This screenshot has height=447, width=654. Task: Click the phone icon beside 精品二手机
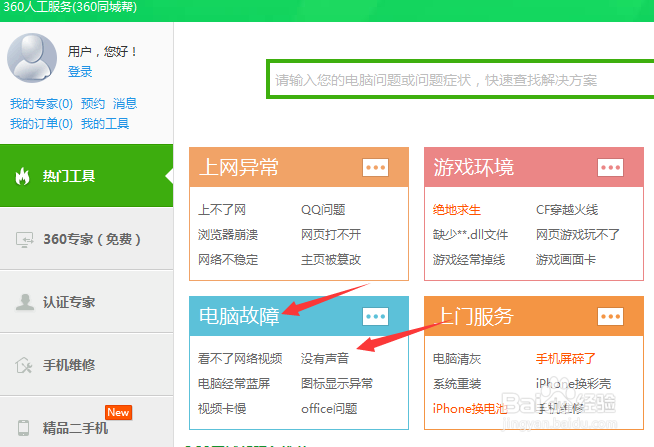click(23, 428)
